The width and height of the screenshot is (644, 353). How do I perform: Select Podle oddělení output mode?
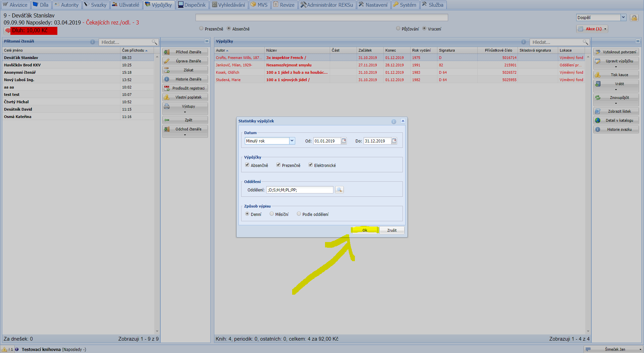tap(299, 214)
